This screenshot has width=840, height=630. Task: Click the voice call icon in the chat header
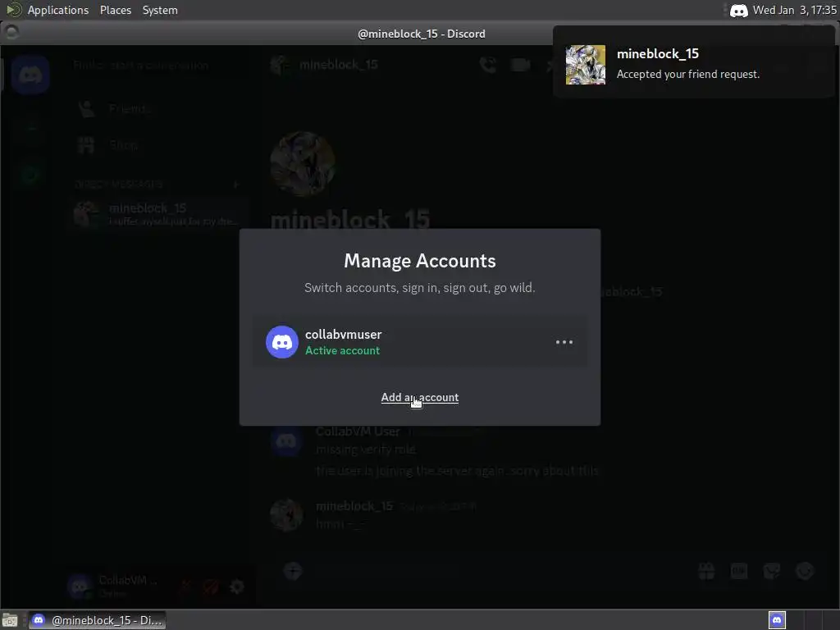[487, 65]
